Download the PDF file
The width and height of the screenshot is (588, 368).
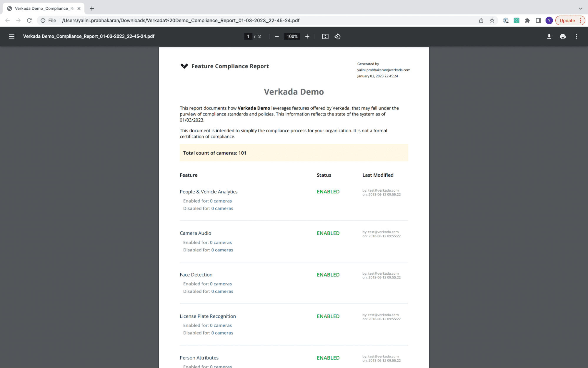[x=549, y=37]
